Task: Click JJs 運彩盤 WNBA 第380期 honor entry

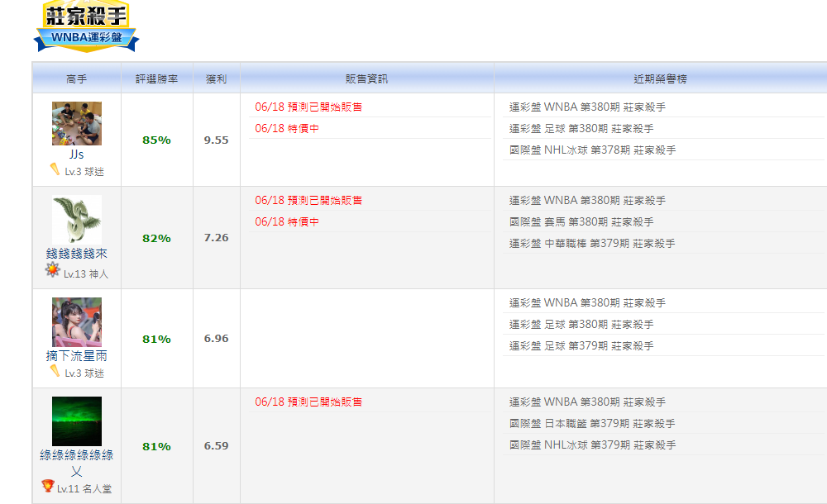Action: tap(587, 107)
